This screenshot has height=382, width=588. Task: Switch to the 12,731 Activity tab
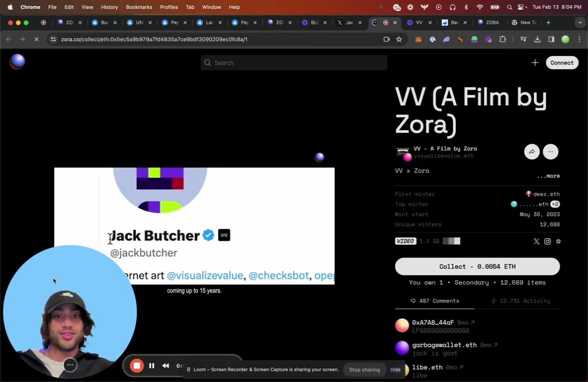[x=521, y=301]
